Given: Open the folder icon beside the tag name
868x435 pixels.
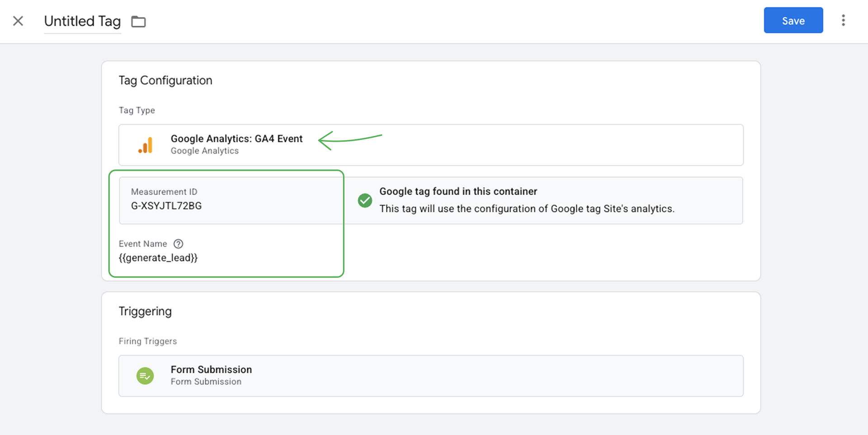Looking at the screenshot, I should point(138,22).
